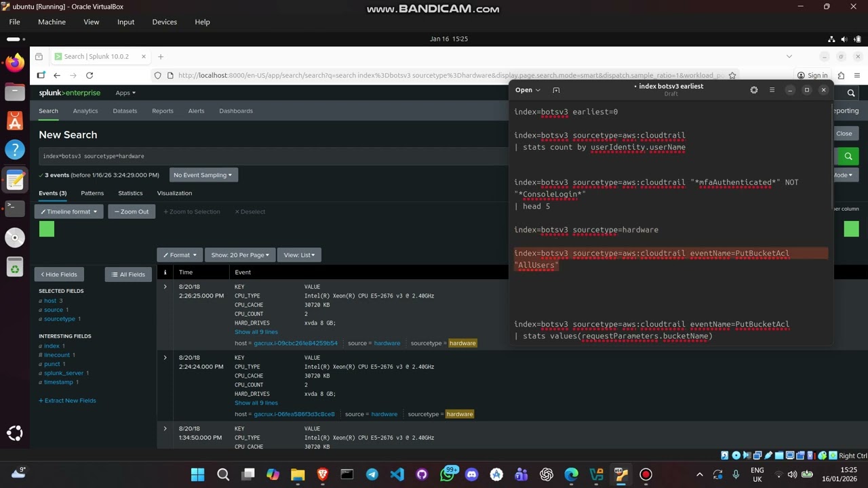Click Extract New Fields link
This screenshot has height=488, width=868.
67,401
